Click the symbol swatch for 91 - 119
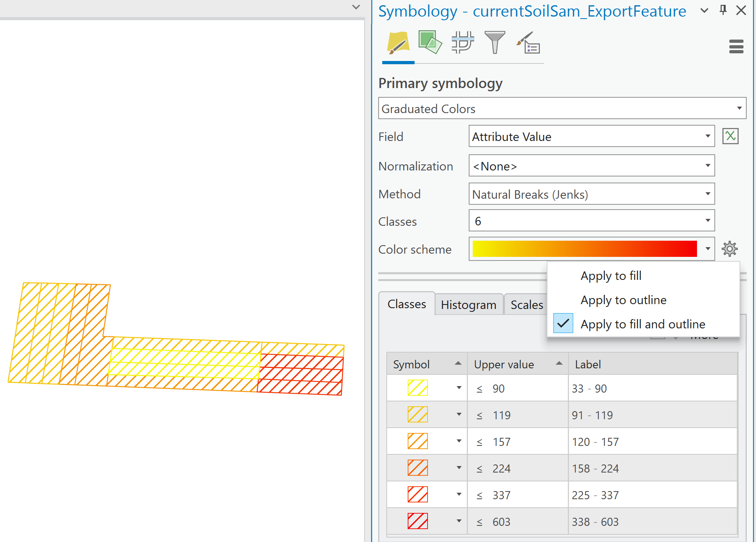 point(417,415)
